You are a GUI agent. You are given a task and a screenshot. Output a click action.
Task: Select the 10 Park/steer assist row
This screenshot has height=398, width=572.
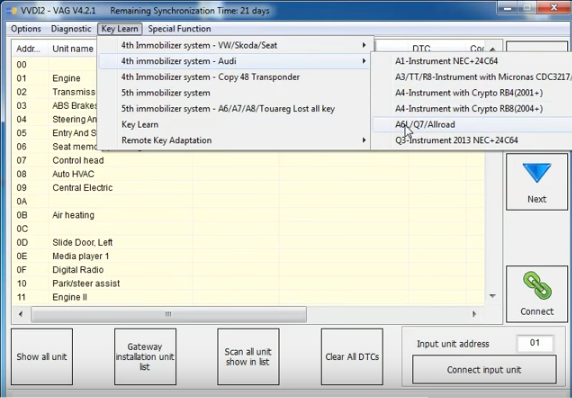point(248,283)
